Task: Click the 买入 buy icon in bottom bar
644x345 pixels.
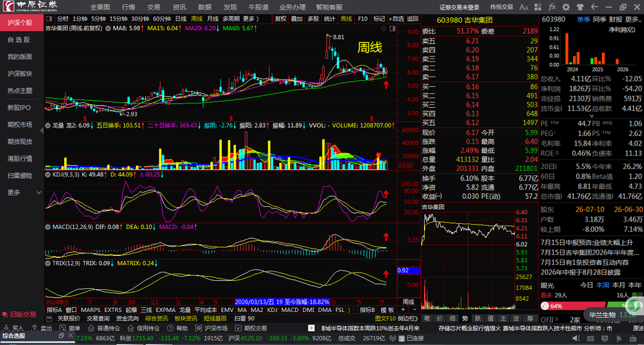Action: pos(6,328)
